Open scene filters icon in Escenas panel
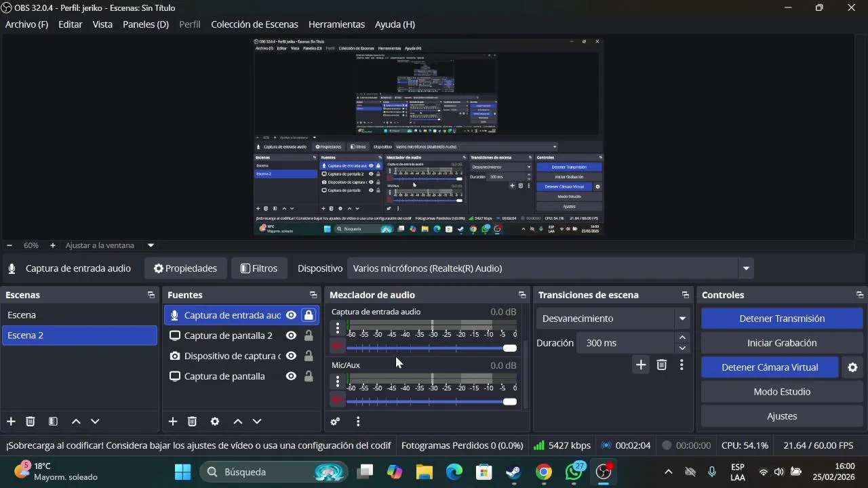The image size is (868, 488). [x=53, y=422]
